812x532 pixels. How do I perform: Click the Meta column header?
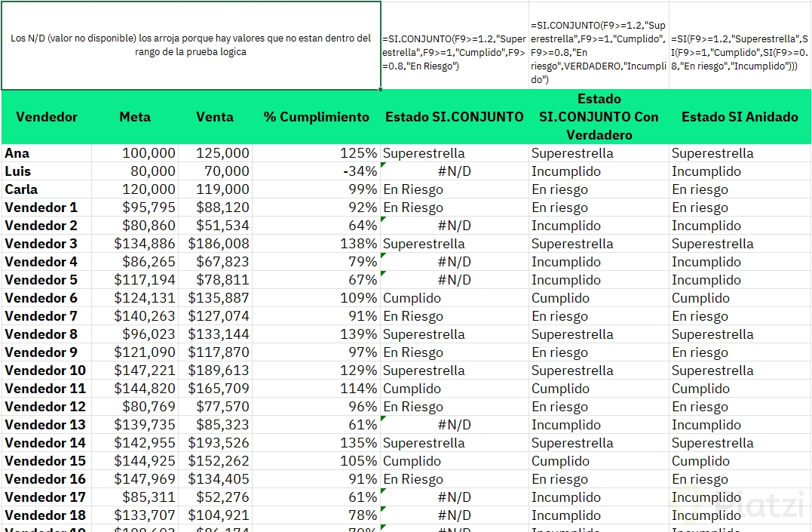[135, 117]
